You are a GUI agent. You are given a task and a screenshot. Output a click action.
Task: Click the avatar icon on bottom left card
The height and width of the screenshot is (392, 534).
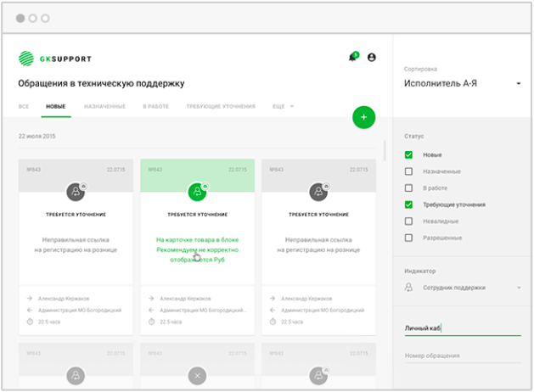[x=76, y=373]
